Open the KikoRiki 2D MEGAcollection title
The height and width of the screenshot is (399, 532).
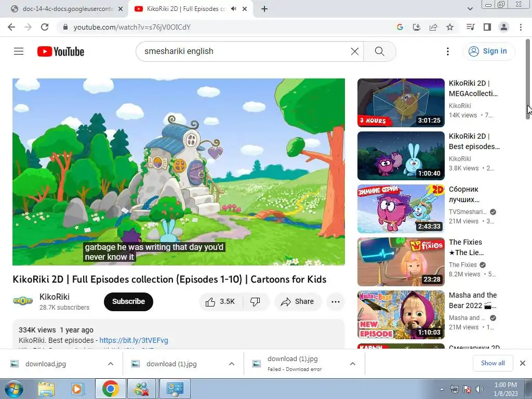[473, 88]
